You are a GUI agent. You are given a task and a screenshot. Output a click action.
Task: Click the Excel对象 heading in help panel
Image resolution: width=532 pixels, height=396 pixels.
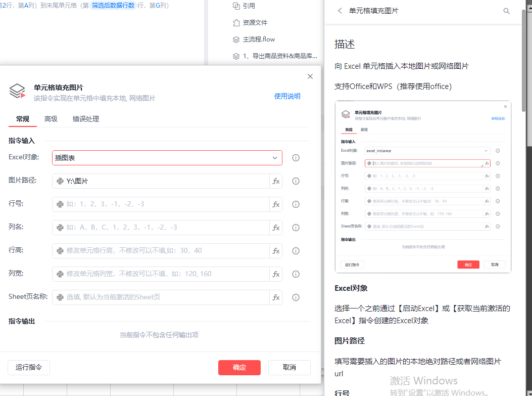(x=351, y=288)
